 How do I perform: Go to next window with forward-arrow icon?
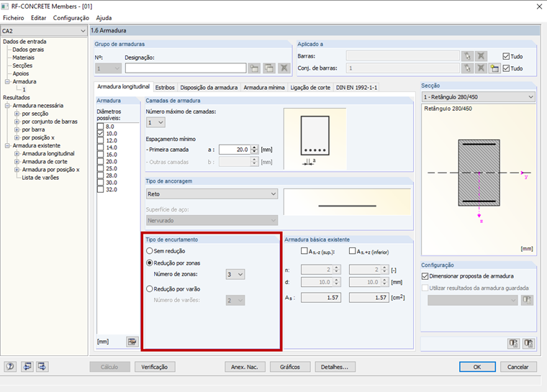click(x=42, y=367)
